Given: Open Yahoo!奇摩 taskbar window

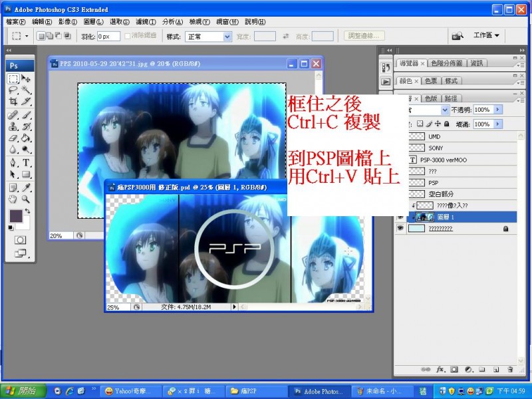Looking at the screenshot, I should tap(132, 391).
